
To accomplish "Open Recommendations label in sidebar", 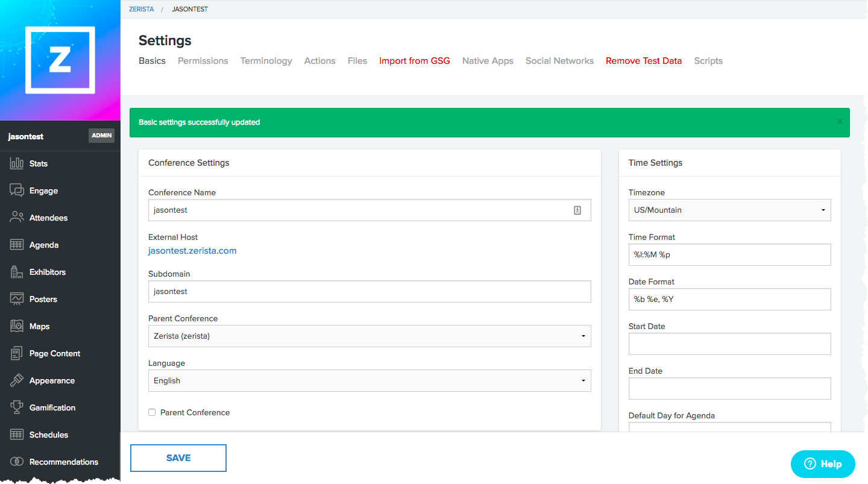I will 64,462.
